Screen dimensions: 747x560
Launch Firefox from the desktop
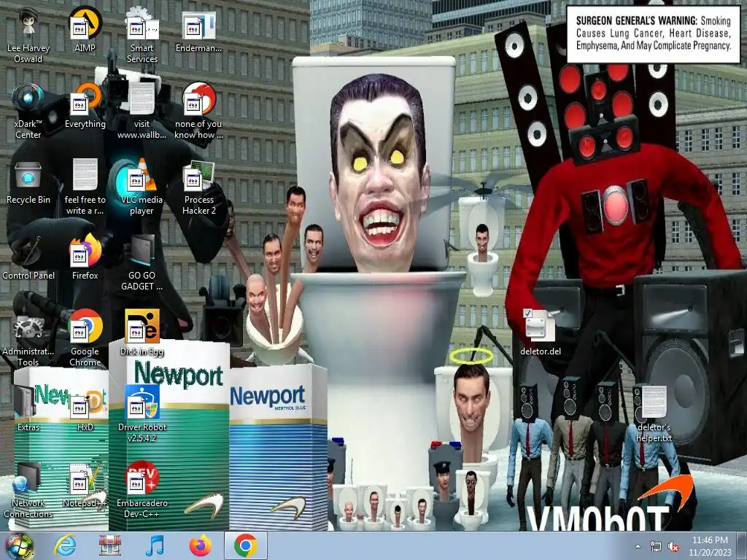[x=85, y=257]
